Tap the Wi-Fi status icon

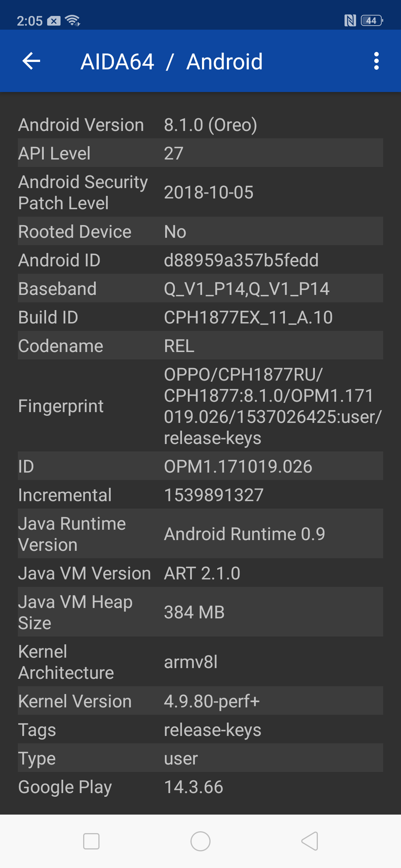[x=72, y=21]
